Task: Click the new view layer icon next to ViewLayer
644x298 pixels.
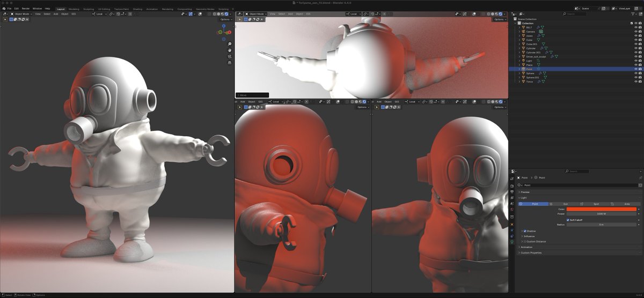Action: click(x=636, y=9)
